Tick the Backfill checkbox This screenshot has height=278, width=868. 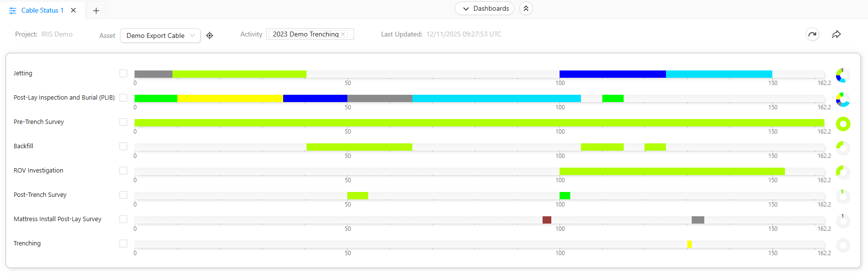pos(123,146)
